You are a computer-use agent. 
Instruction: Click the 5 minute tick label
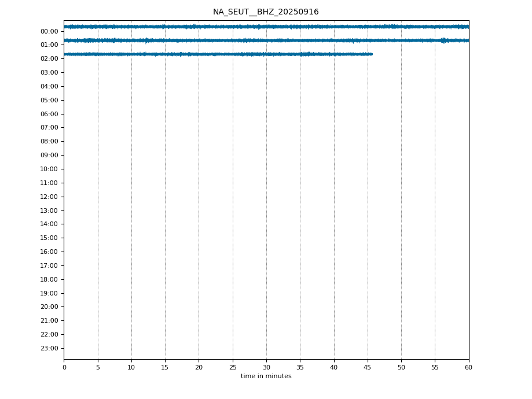tap(98, 367)
